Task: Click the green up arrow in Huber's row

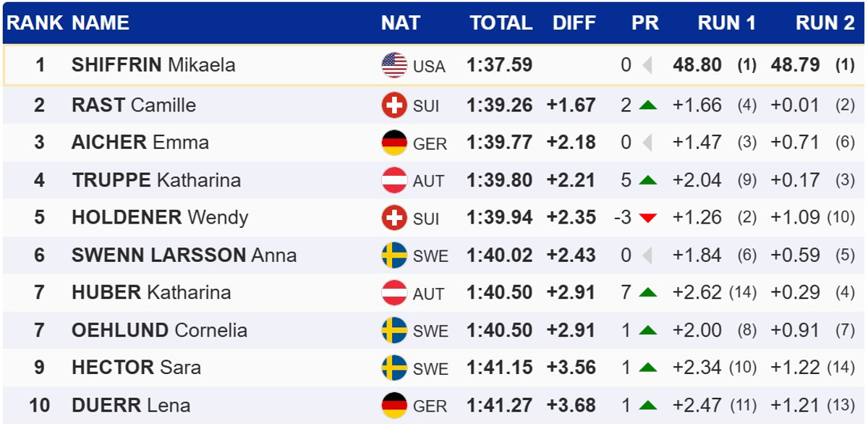Action: [647, 293]
